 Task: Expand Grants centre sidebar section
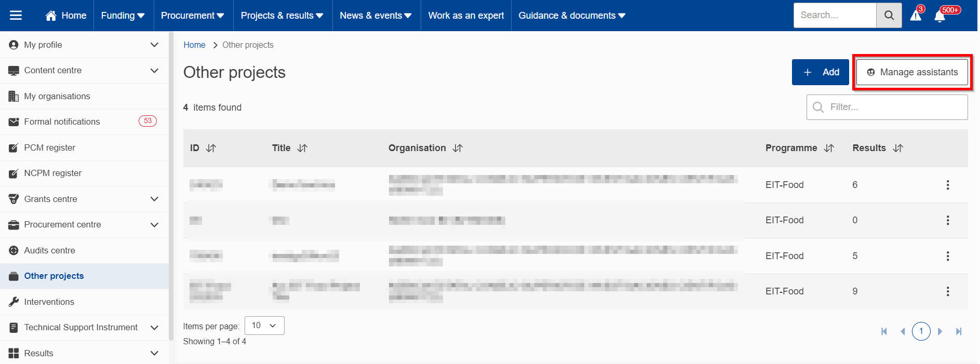click(x=154, y=199)
